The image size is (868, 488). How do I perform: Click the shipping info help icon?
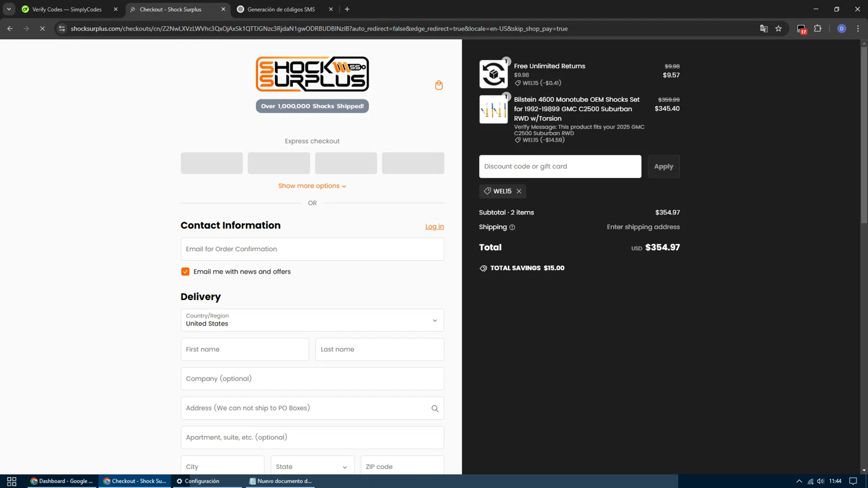[512, 227]
